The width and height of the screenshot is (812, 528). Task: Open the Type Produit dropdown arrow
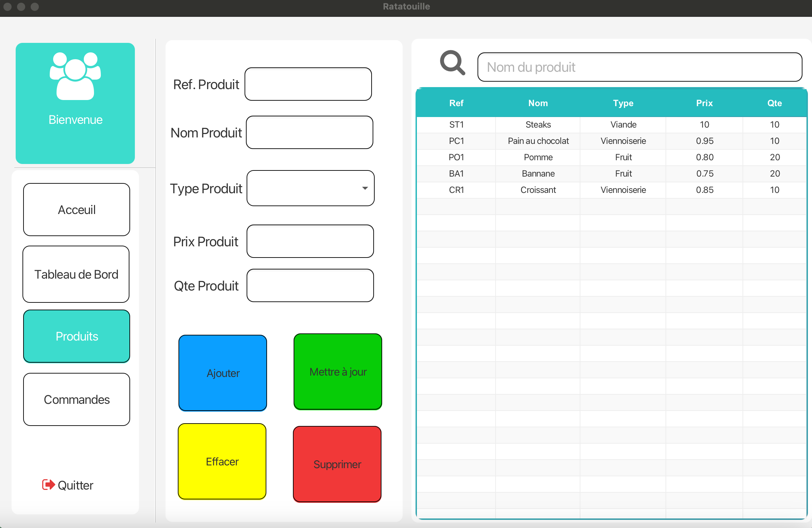coord(365,188)
